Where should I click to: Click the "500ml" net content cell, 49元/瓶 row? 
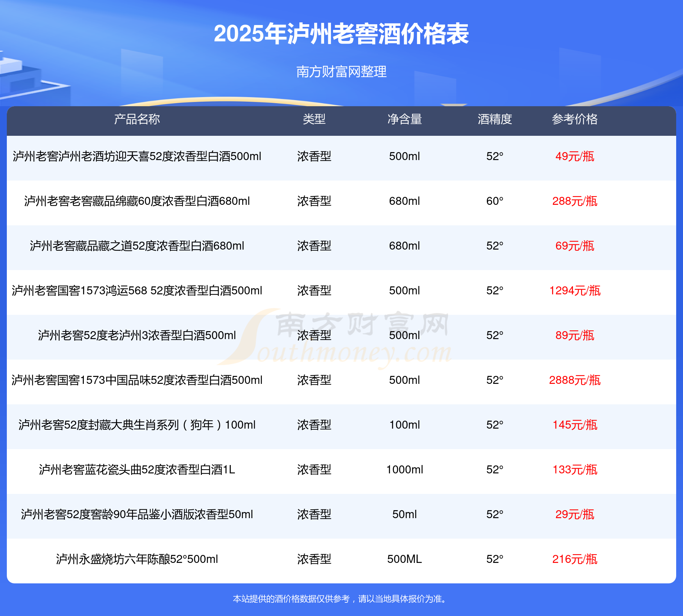[x=404, y=156]
